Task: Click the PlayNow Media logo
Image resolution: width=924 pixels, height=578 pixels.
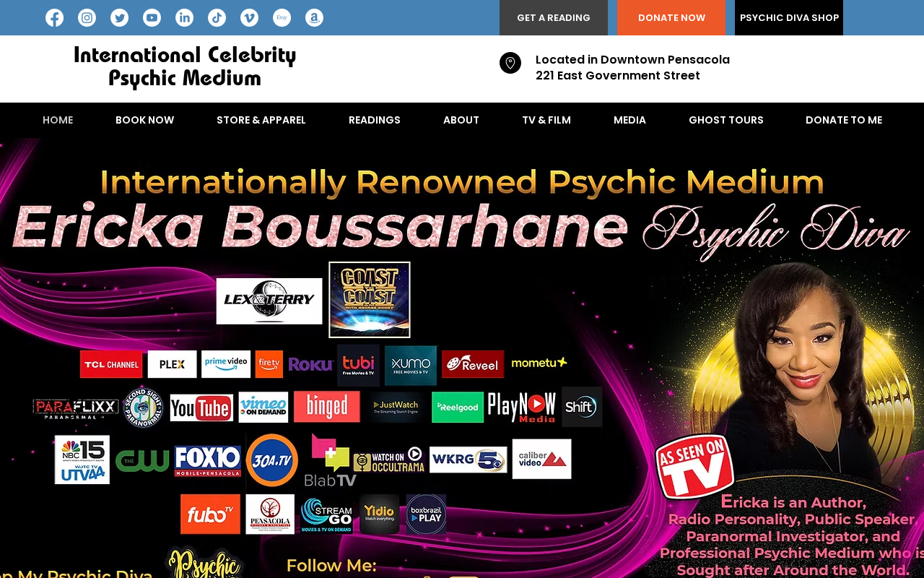Action: 522,407
